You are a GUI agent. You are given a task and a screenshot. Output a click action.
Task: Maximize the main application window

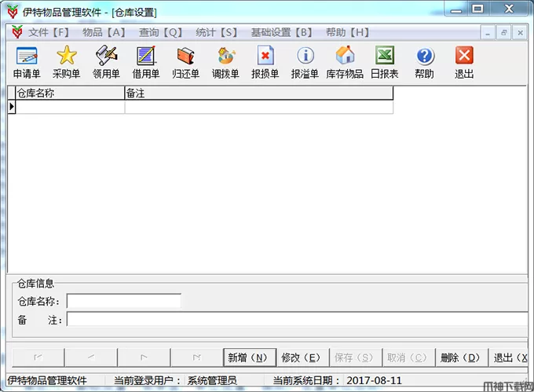tap(477, 9)
